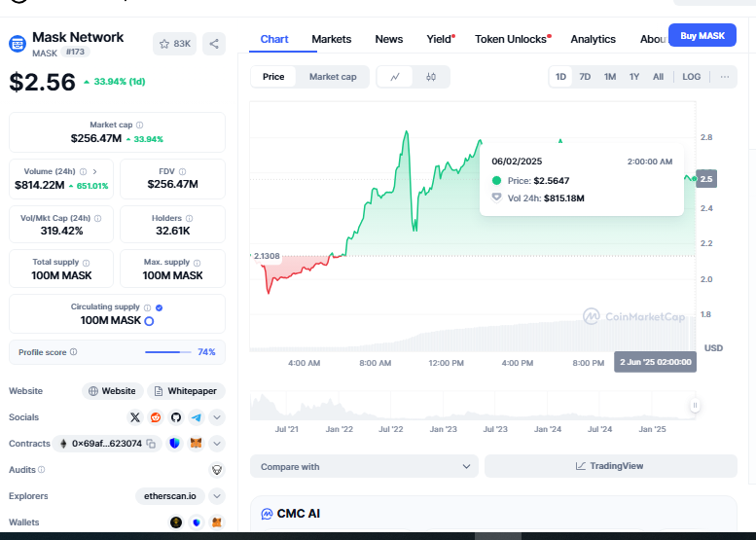
Task: Set chart range to 1D
Action: tap(560, 77)
